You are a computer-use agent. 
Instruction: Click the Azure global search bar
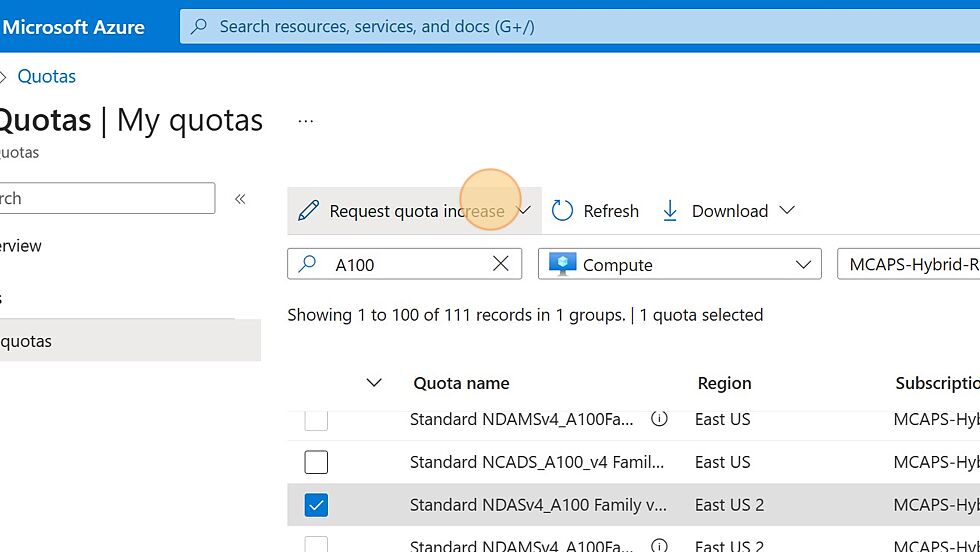pos(580,26)
